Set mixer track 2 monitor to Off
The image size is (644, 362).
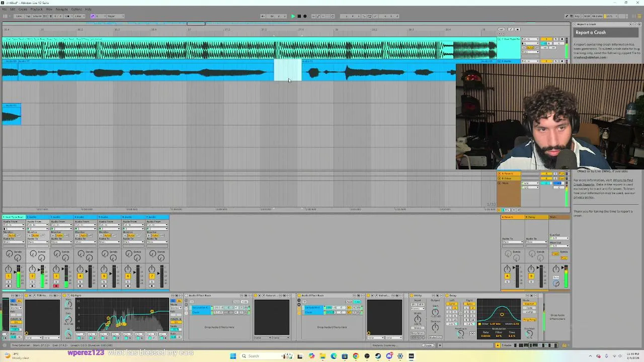point(43,235)
